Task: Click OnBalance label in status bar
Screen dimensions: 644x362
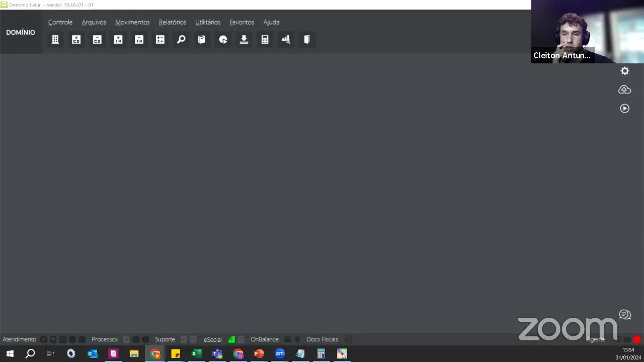Action: click(265, 339)
